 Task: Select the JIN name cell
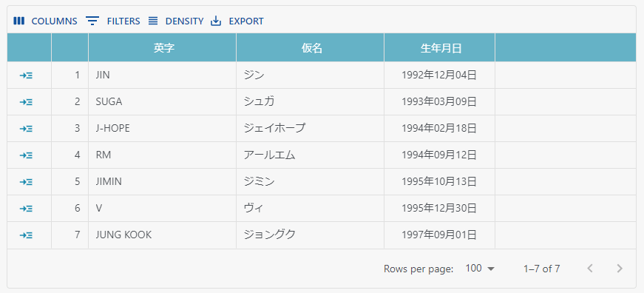pyautogui.click(x=162, y=75)
